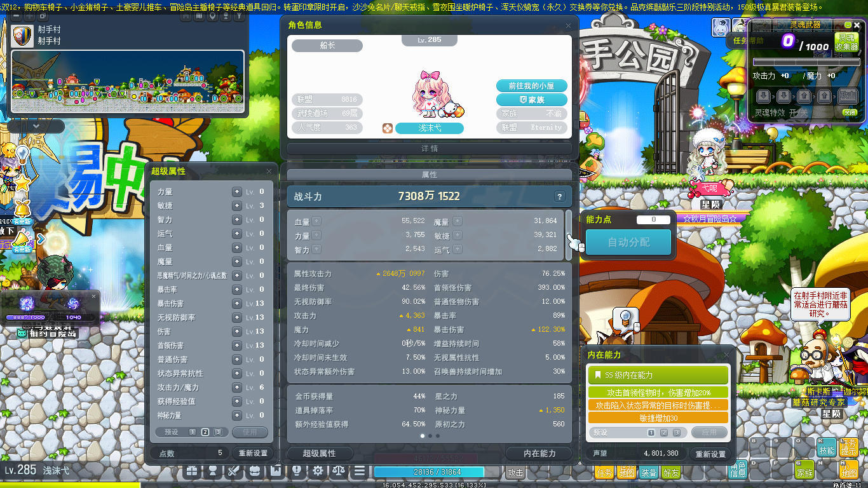868x488 pixels.
Task: Open the 超级属性 tab at panel bottom
Action: pyautogui.click(x=319, y=453)
